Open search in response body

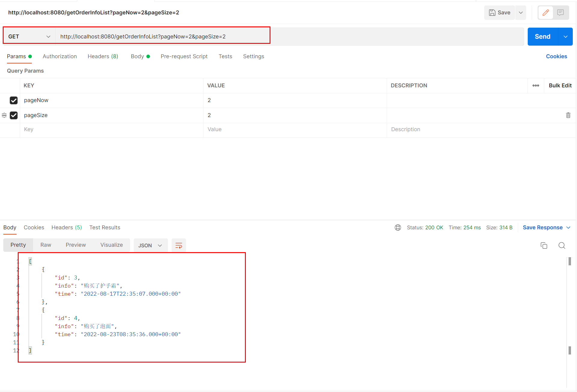562,246
